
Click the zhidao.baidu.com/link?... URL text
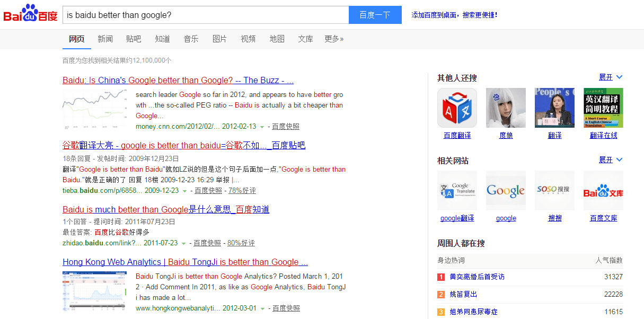[x=102, y=243]
